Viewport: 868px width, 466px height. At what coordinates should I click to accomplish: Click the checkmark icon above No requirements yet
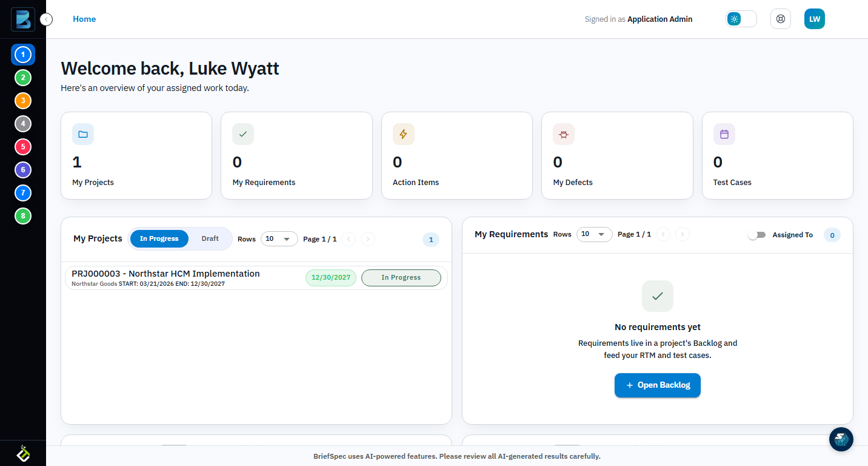pyautogui.click(x=658, y=296)
